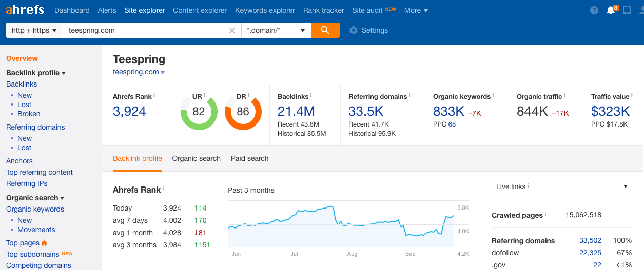
Task: Switch to the Organic search tab
Action: (x=197, y=158)
